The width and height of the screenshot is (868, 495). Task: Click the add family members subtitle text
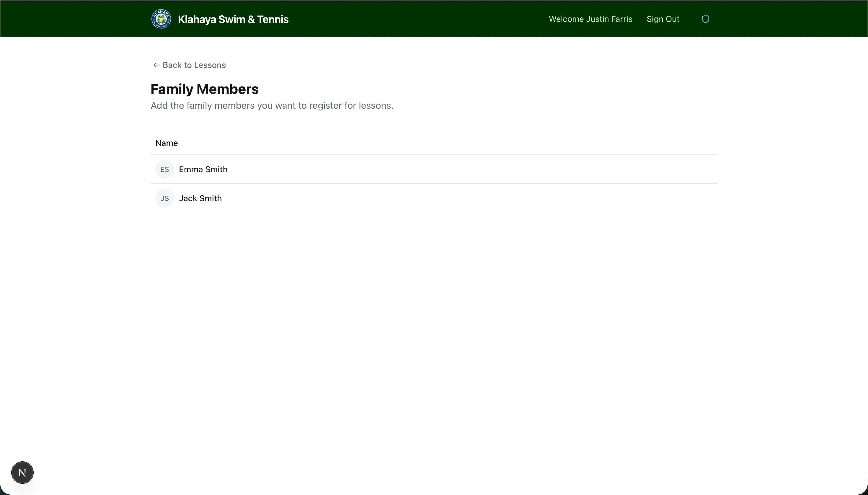point(272,105)
